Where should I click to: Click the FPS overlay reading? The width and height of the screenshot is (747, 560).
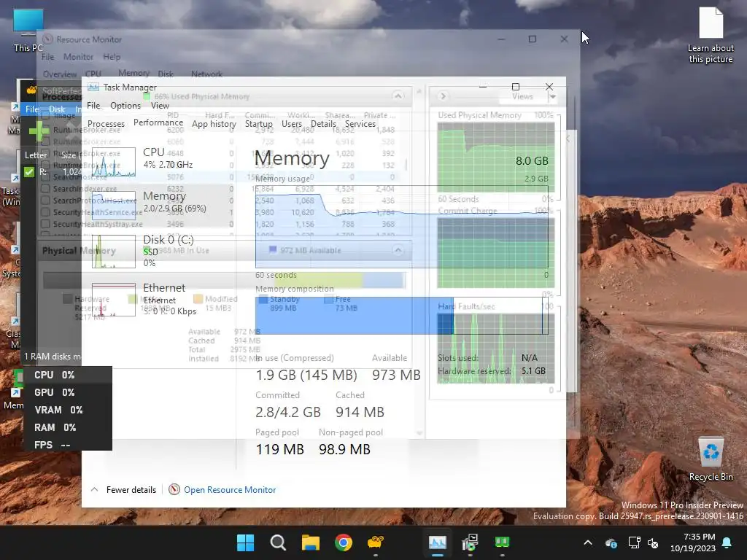click(53, 445)
